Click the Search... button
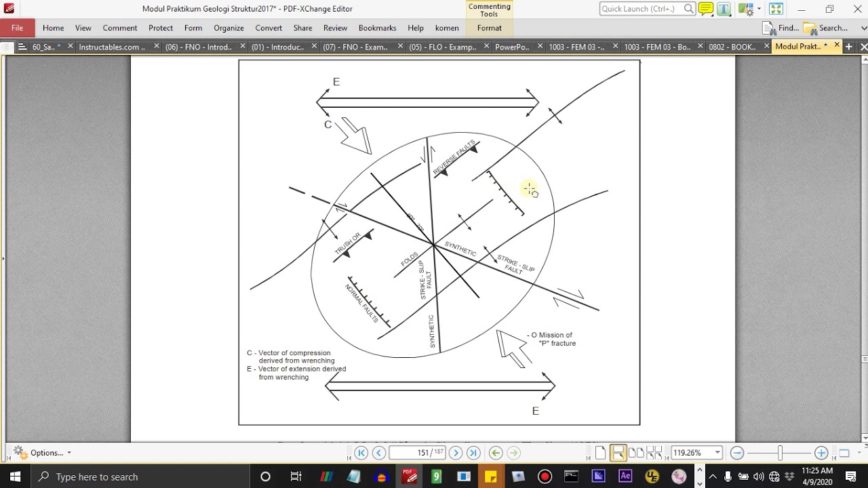The height and width of the screenshot is (488, 868). 825,28
